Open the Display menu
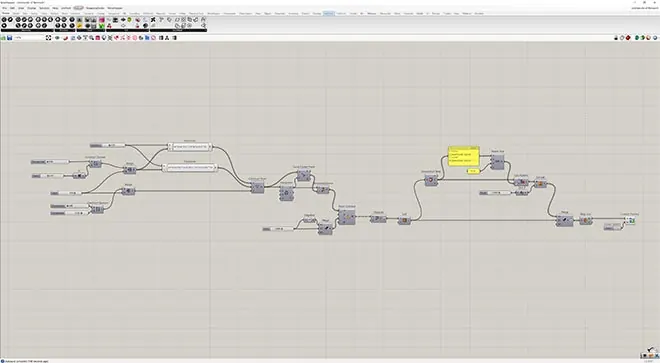The image size is (660, 363). pos(32,8)
